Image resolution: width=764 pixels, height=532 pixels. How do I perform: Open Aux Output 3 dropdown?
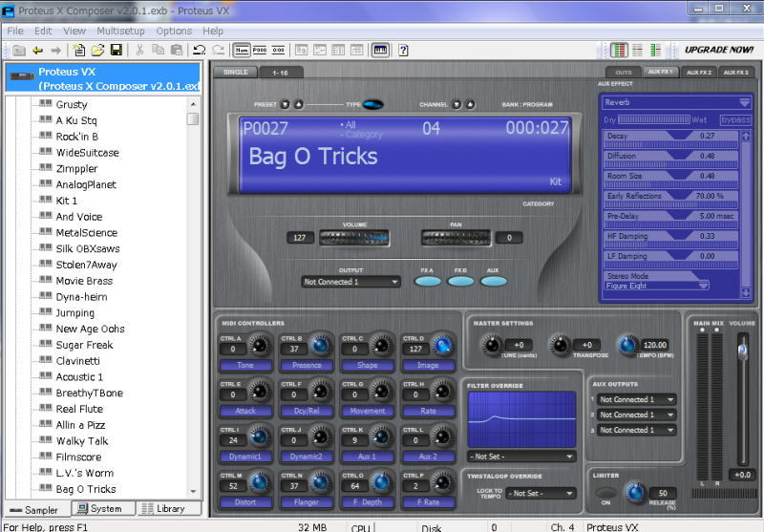636,430
